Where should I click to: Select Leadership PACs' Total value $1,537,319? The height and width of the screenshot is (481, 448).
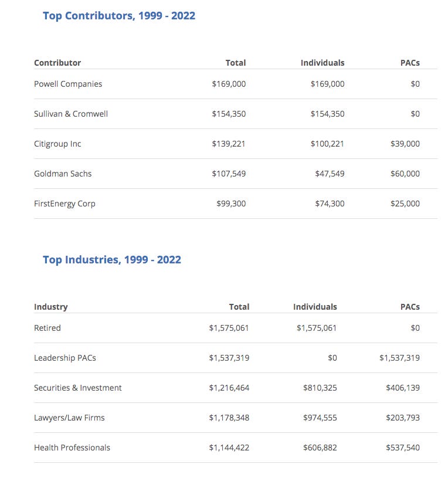pos(229,358)
